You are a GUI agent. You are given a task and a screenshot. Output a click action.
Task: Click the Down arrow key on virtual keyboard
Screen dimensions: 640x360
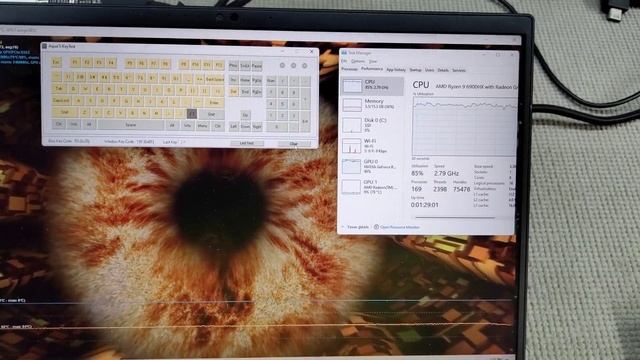[x=245, y=126]
